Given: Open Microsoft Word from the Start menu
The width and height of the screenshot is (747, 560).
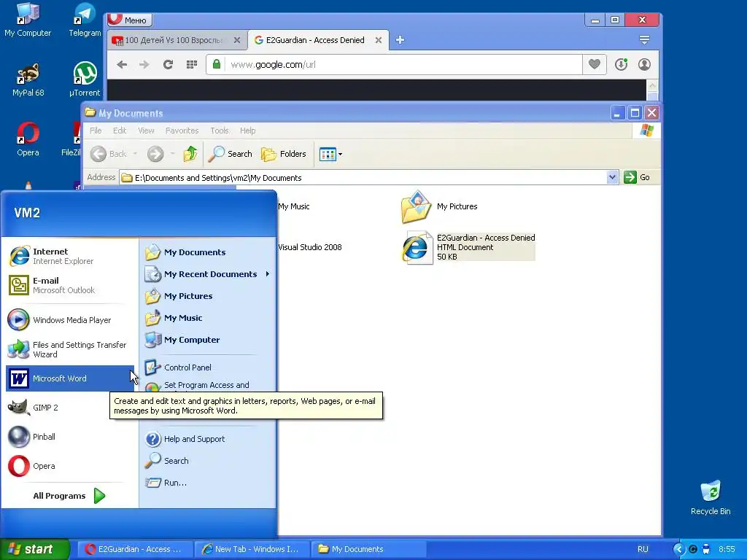Looking at the screenshot, I should coord(69,378).
